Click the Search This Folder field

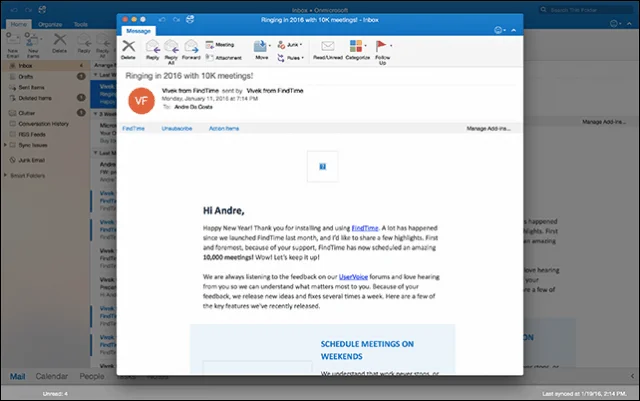586,10
